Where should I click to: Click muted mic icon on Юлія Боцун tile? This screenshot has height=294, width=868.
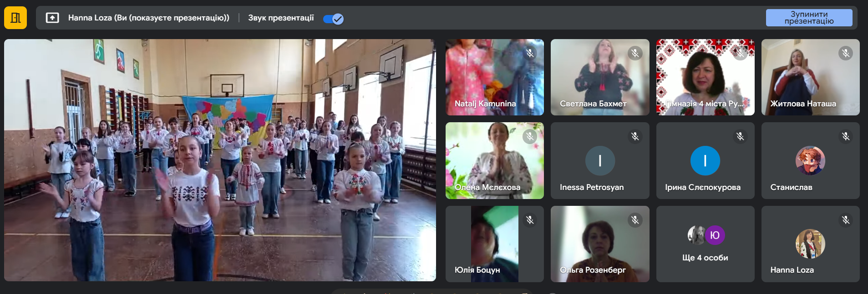coord(530,220)
